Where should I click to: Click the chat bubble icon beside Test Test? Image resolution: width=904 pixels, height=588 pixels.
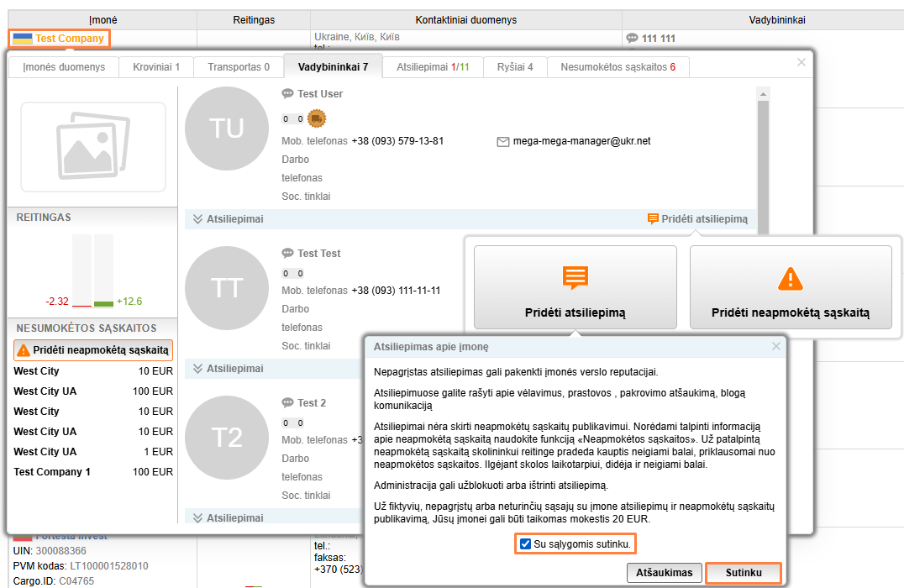coord(288,254)
